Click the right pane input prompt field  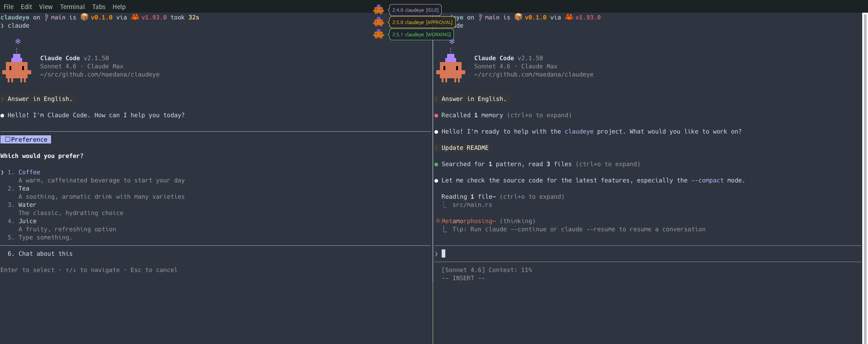tap(647, 253)
